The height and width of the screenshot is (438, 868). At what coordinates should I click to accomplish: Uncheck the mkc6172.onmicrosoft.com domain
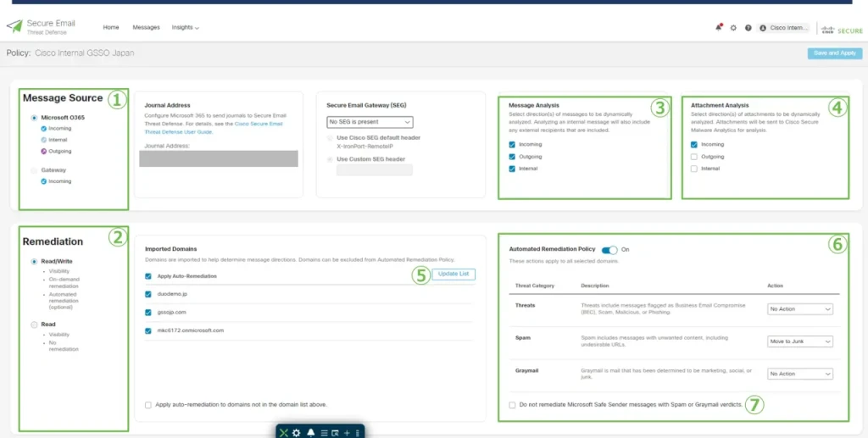click(x=147, y=330)
